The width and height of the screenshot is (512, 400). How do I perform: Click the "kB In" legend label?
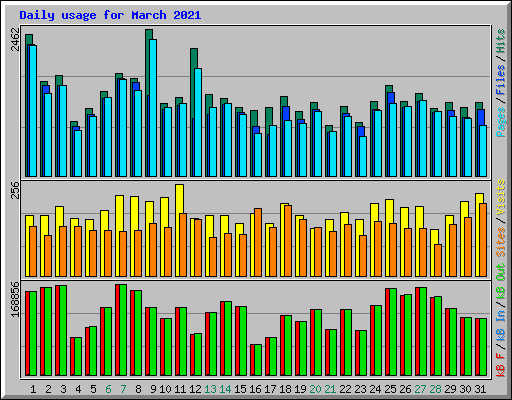click(x=501, y=325)
